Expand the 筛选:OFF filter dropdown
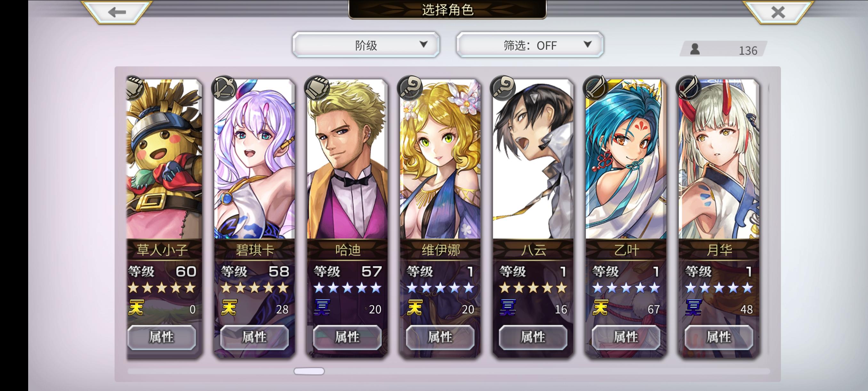 (530, 45)
